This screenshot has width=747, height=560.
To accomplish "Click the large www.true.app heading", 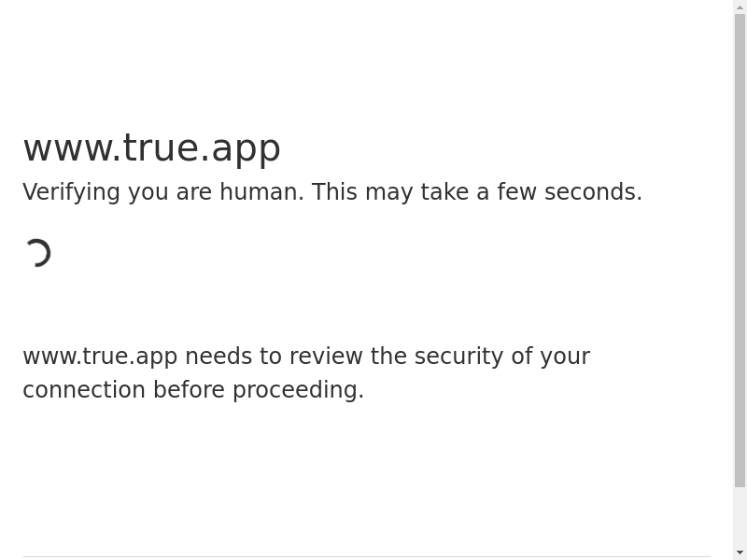I will pos(152,148).
